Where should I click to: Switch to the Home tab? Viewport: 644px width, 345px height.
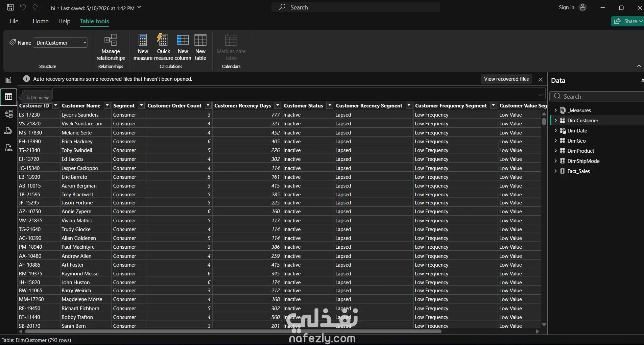[41, 21]
